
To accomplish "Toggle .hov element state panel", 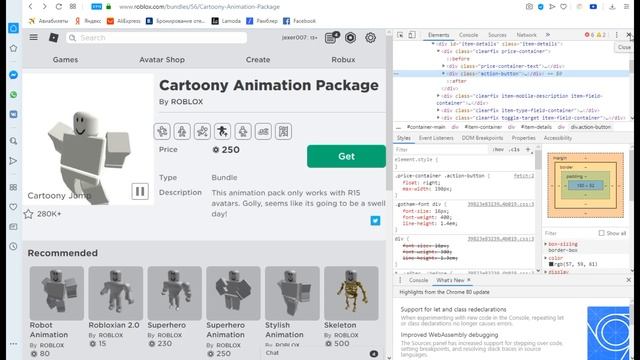I will coord(498,150).
